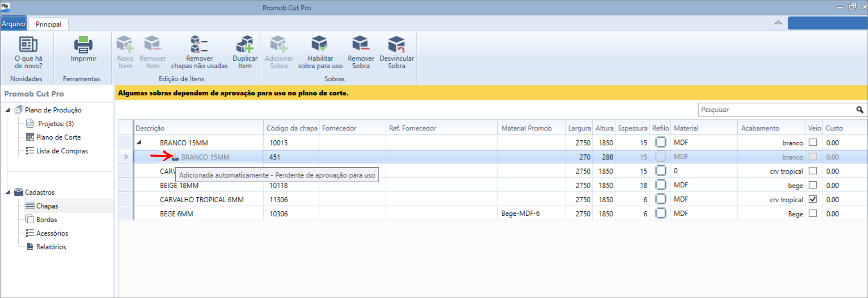868x298 pixels.
Task: Click the Remover Sobra icon
Action: 361,44
